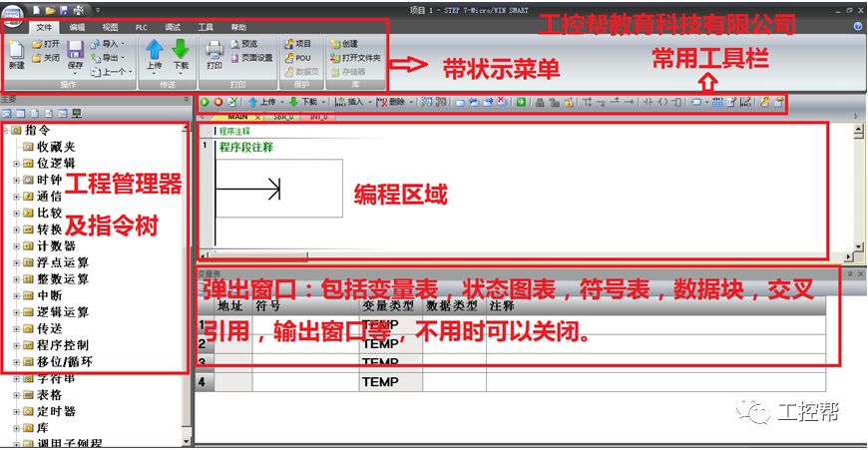Click the compile icon in toolbar
Viewport: 868px width, 450px height.
(x=231, y=102)
